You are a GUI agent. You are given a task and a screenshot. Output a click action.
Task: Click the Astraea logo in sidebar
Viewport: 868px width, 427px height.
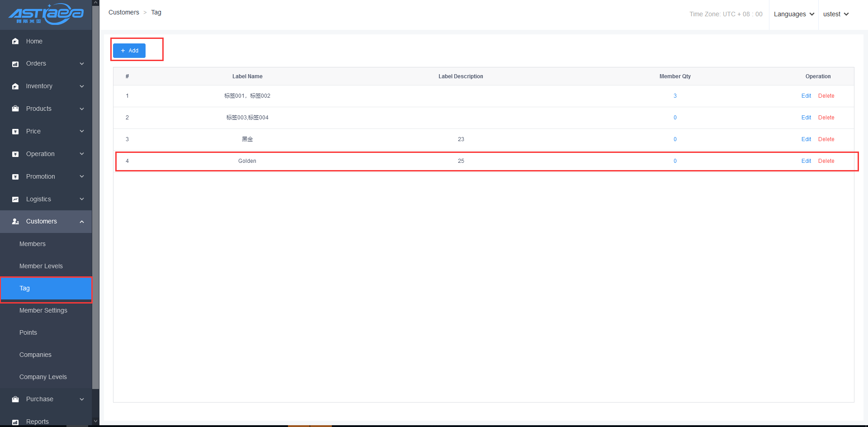[x=46, y=14]
